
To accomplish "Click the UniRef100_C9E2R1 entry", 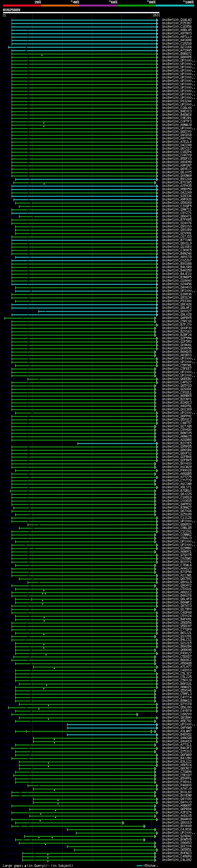I will [x=177, y=118].
